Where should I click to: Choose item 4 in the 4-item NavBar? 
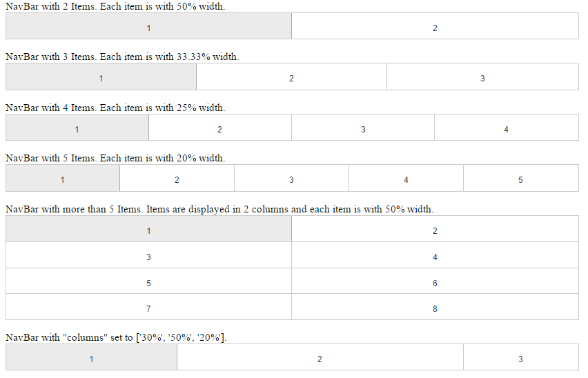point(506,128)
